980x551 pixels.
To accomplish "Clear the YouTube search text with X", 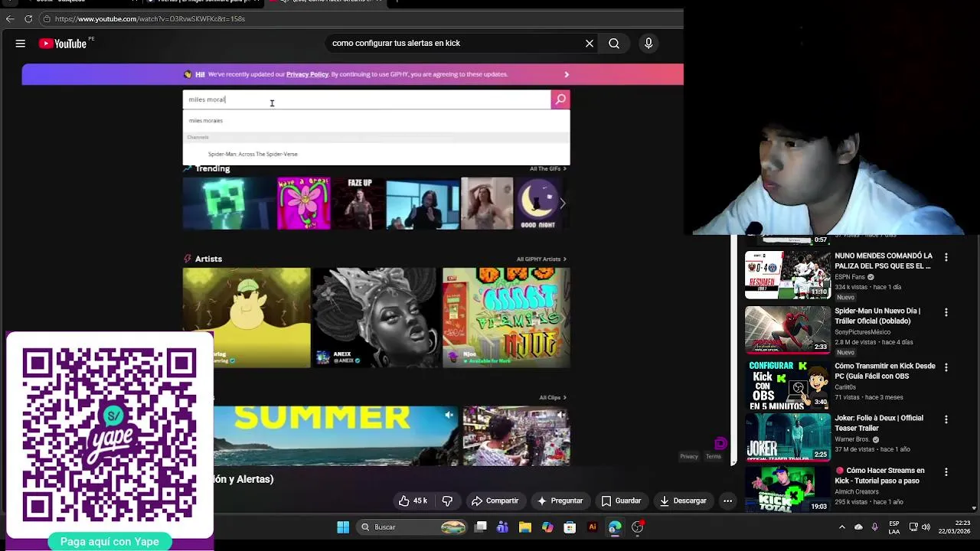I will [x=590, y=44].
